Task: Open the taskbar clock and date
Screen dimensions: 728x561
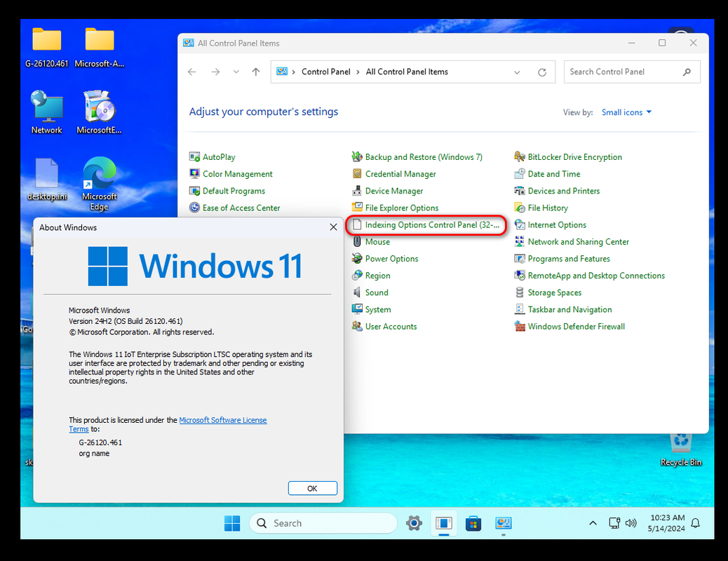Action: click(x=667, y=523)
